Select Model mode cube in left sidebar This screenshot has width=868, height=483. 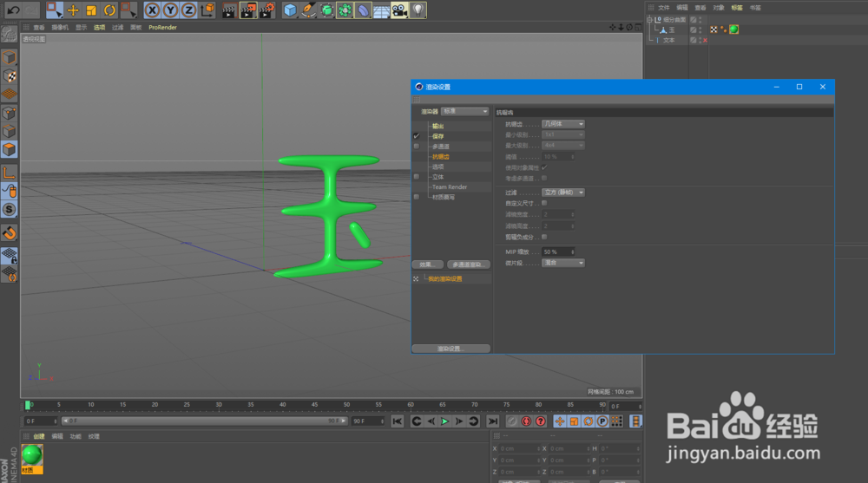click(x=9, y=57)
